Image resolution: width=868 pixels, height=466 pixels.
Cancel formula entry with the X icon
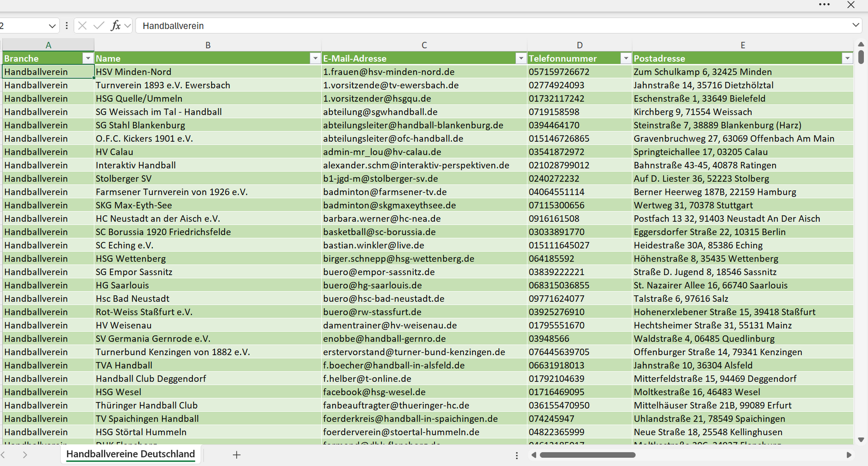[82, 26]
